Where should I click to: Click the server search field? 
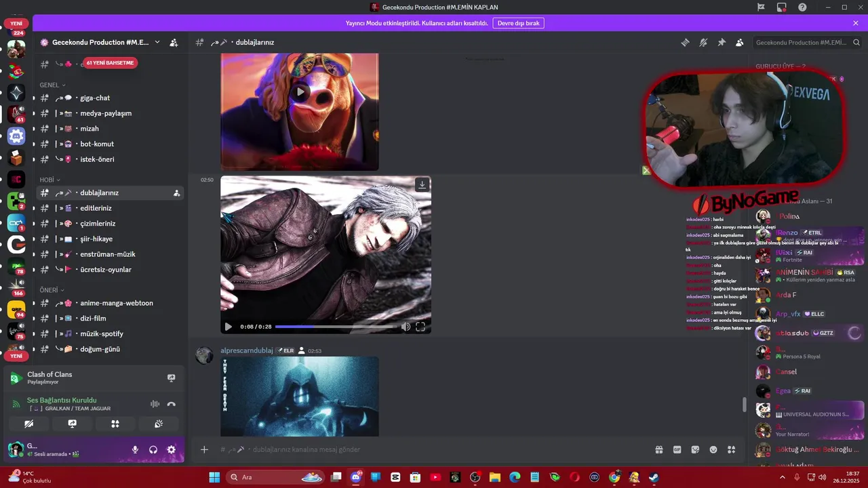pos(807,42)
